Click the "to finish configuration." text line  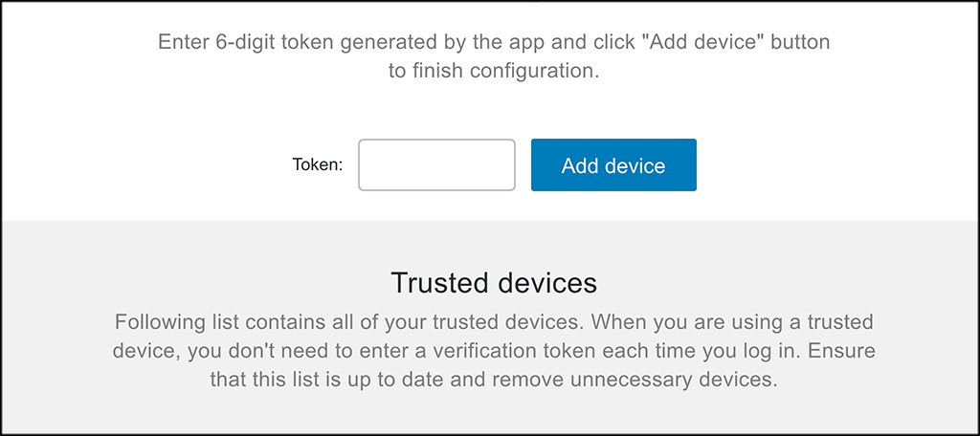point(494,72)
